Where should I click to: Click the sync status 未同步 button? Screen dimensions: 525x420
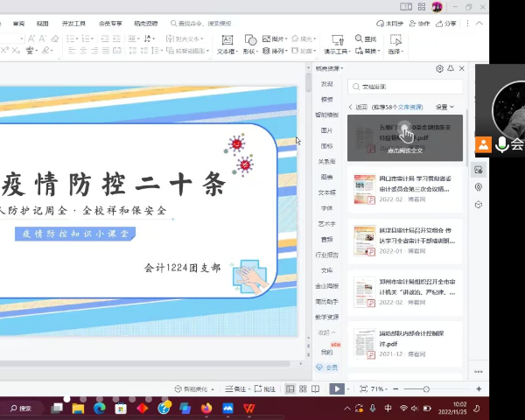pos(389,24)
